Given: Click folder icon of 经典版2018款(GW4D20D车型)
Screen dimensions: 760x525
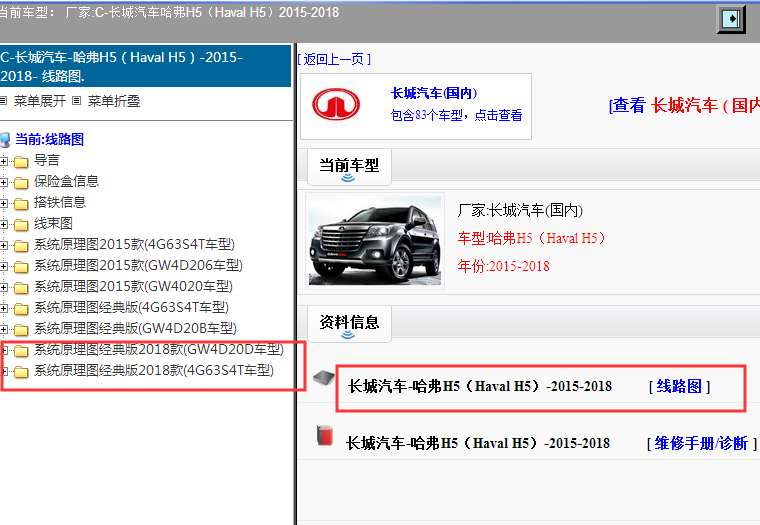Looking at the screenshot, I should click(21, 351).
